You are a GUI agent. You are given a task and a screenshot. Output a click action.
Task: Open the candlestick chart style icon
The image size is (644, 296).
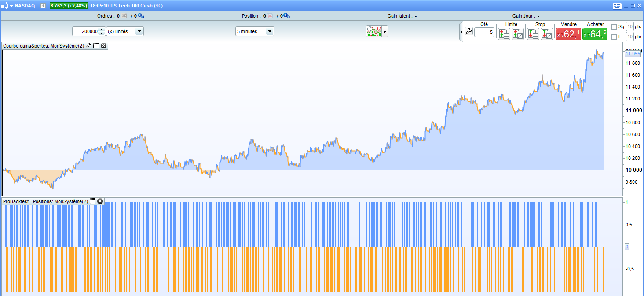tap(5, 6)
